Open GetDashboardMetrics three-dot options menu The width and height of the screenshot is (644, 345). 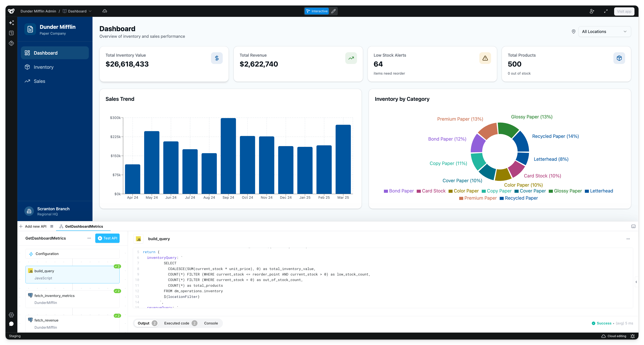[89, 238]
